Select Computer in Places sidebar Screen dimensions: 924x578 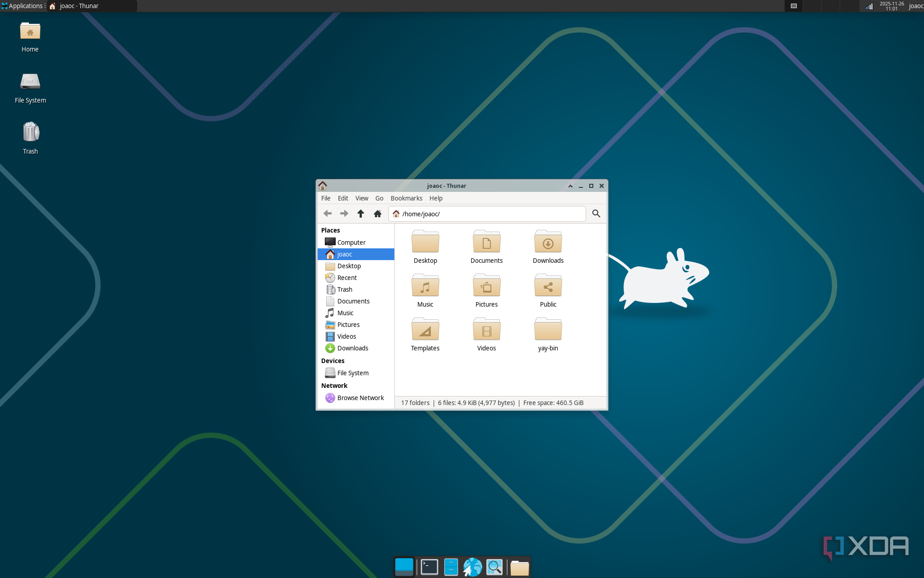click(x=356, y=242)
